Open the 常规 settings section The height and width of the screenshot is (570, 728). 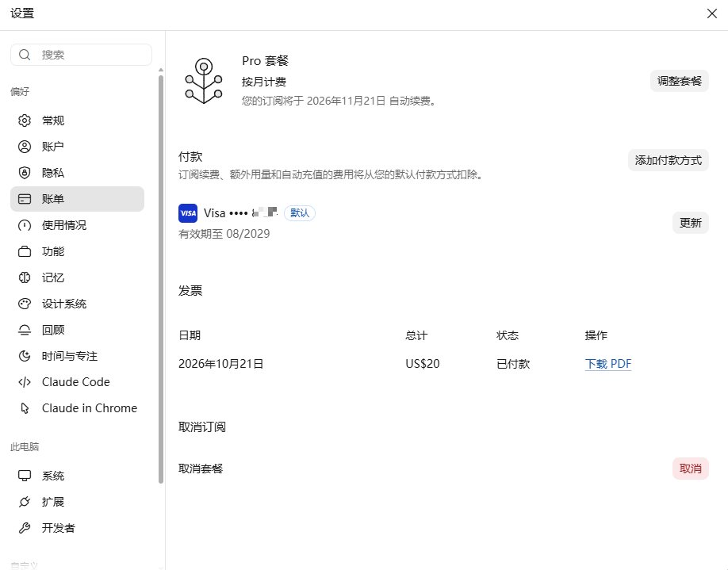pos(77,121)
